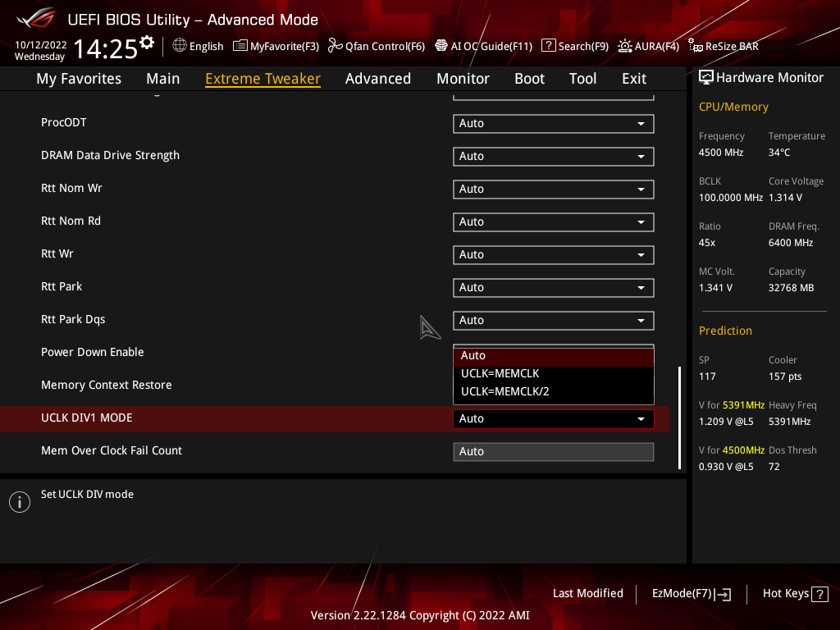Select UCLK=MEMCLK option
The image size is (840, 630).
(x=554, y=373)
